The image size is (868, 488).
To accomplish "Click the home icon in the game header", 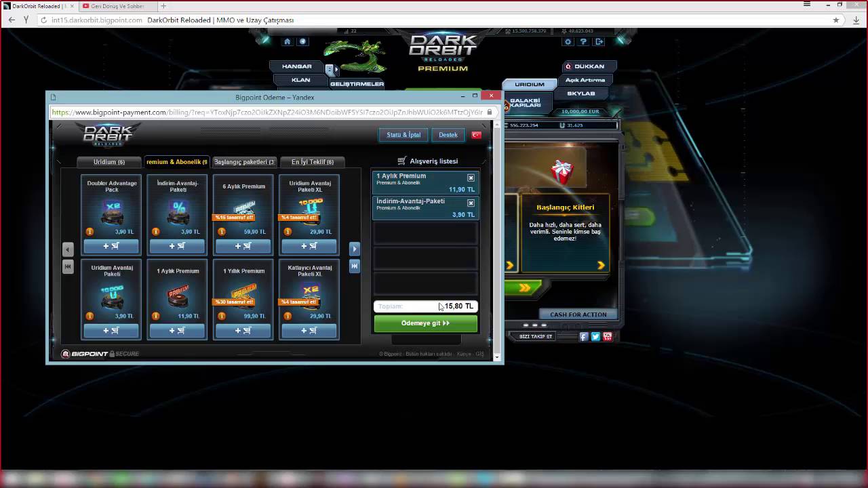I will tap(287, 41).
